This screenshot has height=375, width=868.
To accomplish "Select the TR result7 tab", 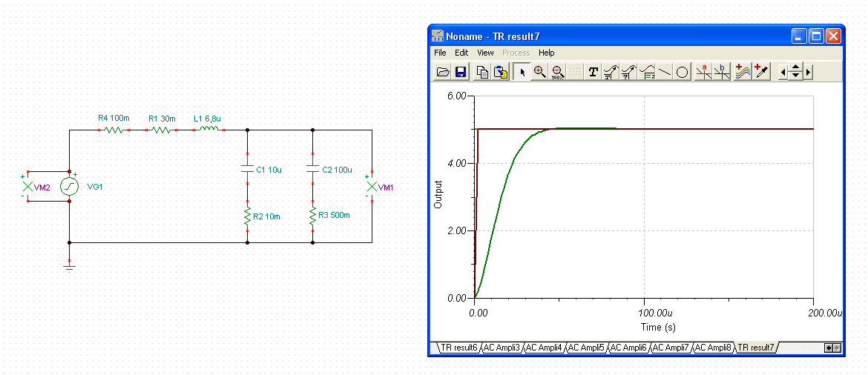I will [756, 348].
